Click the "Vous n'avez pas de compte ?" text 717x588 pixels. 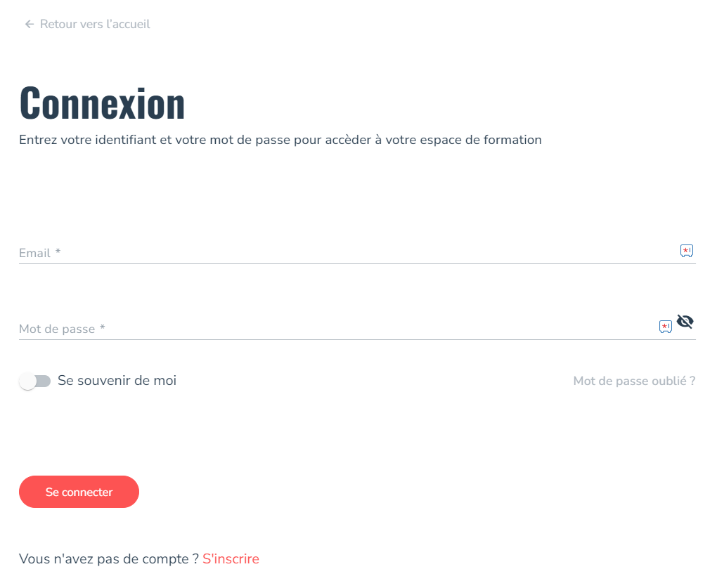[x=108, y=559]
